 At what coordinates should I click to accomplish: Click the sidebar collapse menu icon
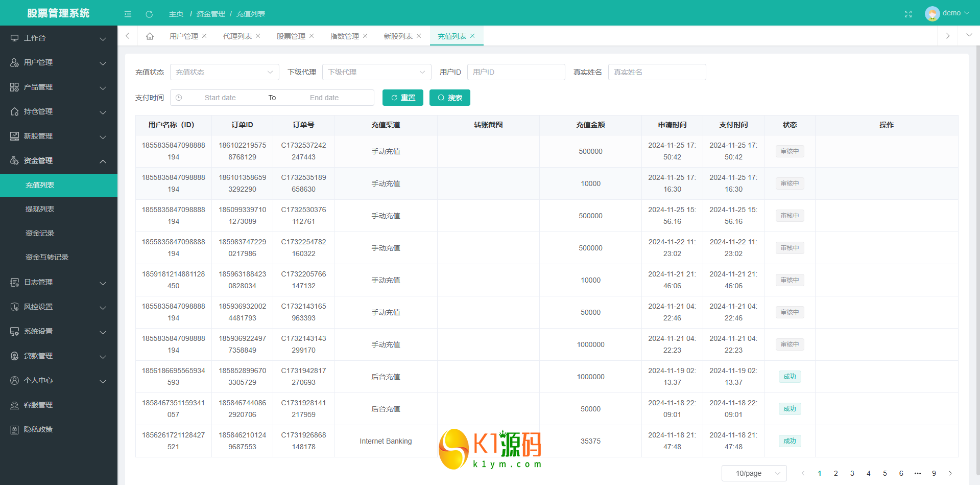[128, 14]
